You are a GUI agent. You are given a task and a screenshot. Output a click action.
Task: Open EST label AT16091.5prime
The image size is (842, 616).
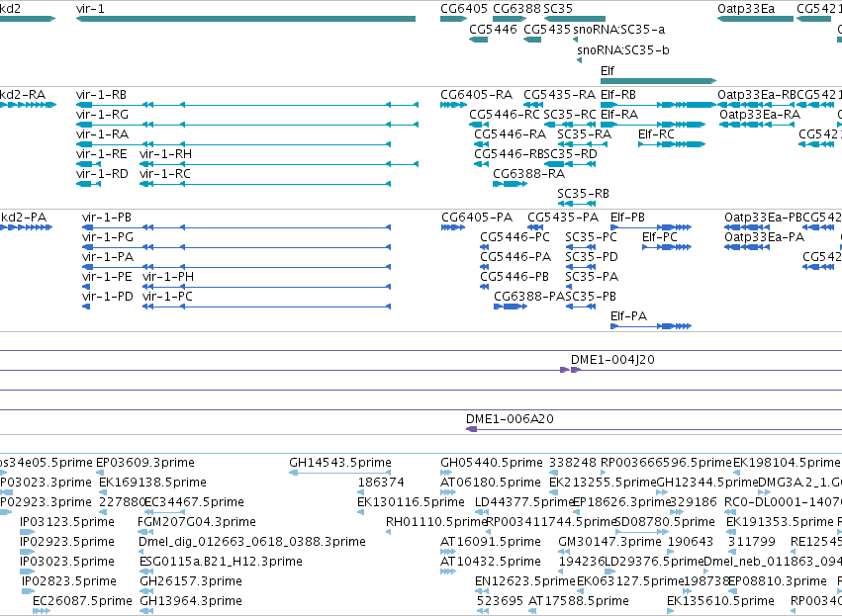pyautogui.click(x=491, y=542)
